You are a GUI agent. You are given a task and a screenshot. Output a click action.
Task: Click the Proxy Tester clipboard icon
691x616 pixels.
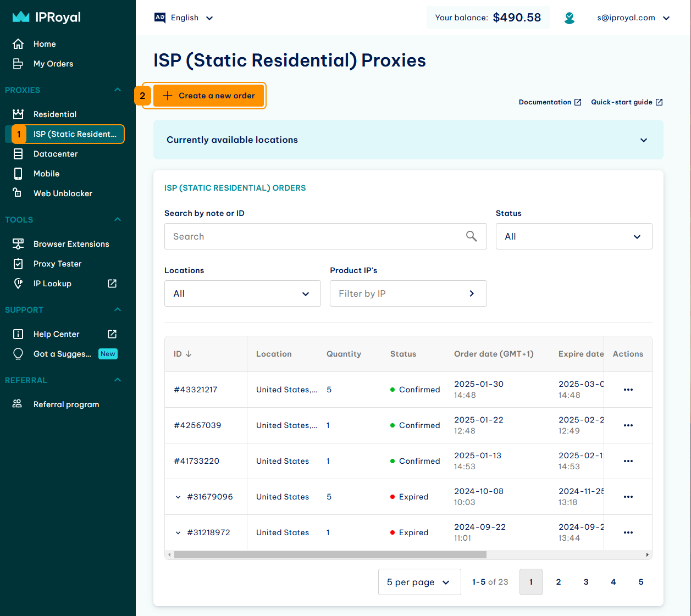[x=18, y=264]
